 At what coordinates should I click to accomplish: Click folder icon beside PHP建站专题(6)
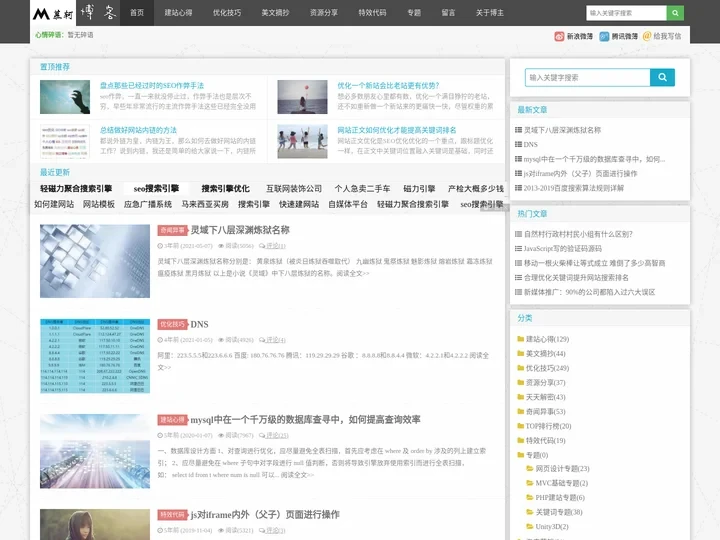pos(529,497)
